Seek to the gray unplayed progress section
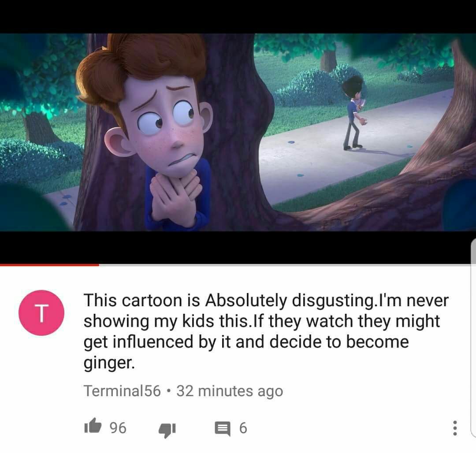The height and width of the screenshot is (453, 476). pyautogui.click(x=285, y=265)
